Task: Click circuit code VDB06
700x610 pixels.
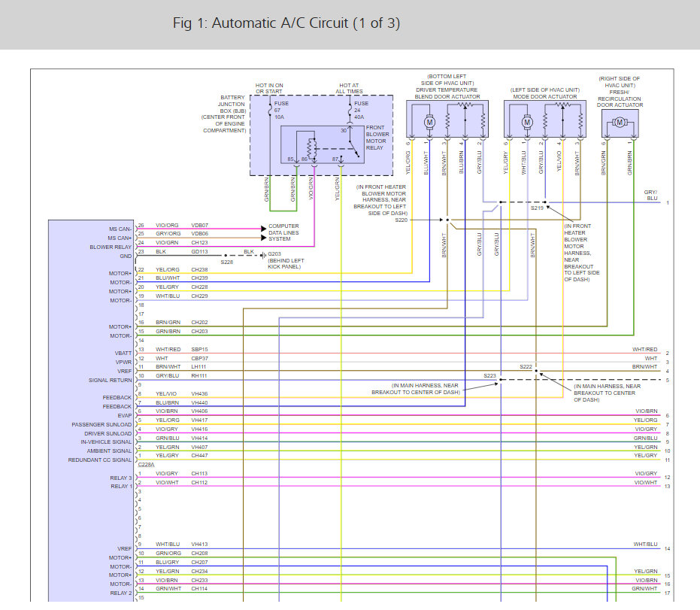Action: click(x=199, y=233)
